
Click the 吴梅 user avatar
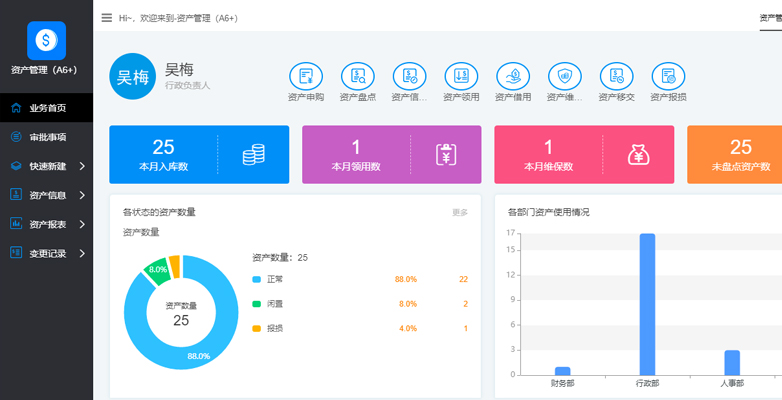133,77
